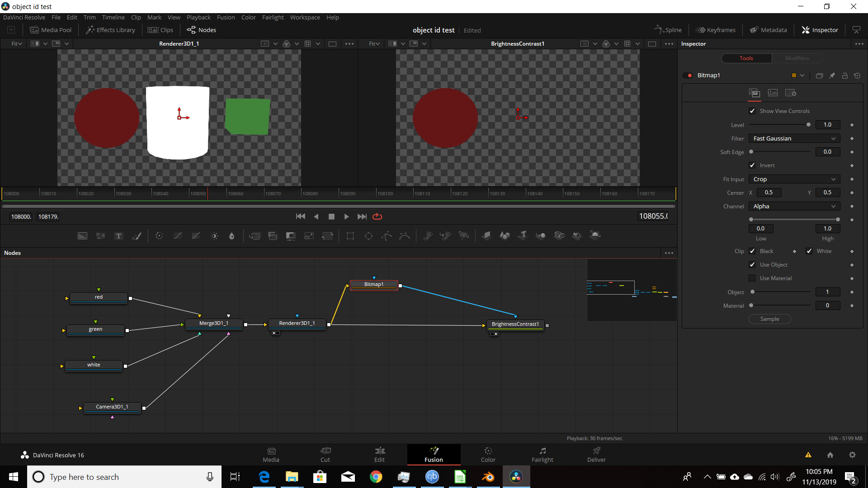This screenshot has width=868, height=488.
Task: Add a Resize node from toolbar
Action: point(309,236)
